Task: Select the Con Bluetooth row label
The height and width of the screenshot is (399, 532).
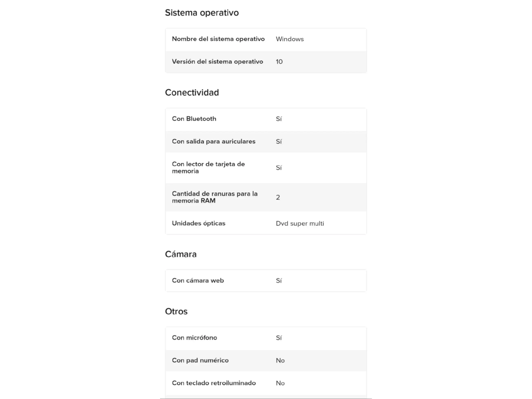Action: (194, 119)
